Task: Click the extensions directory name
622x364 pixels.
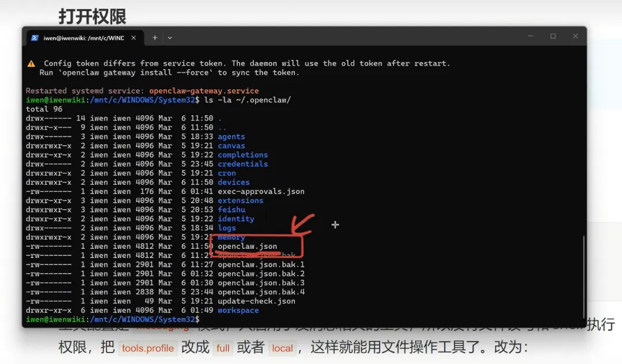Action: tap(240, 200)
